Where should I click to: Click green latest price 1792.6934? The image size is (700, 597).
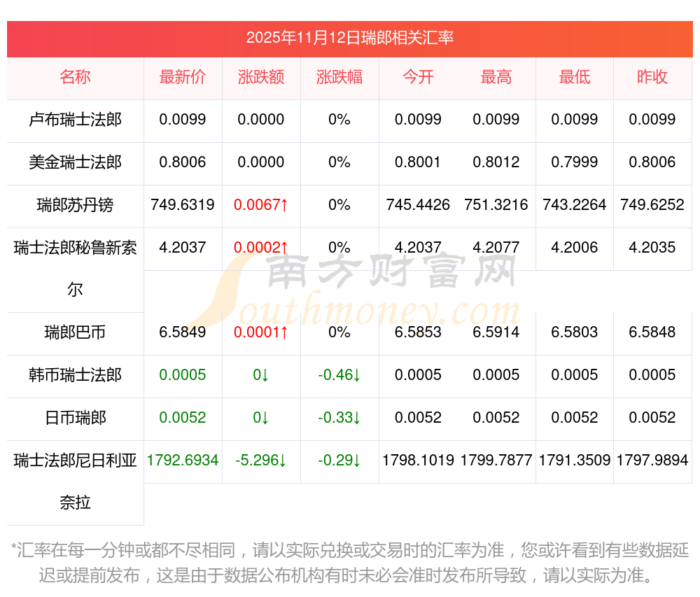tap(183, 461)
